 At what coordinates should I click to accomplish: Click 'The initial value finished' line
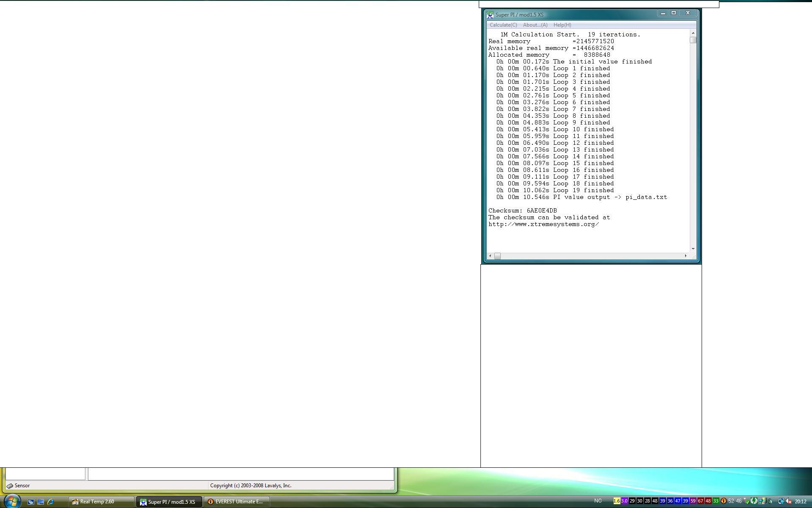click(x=574, y=62)
